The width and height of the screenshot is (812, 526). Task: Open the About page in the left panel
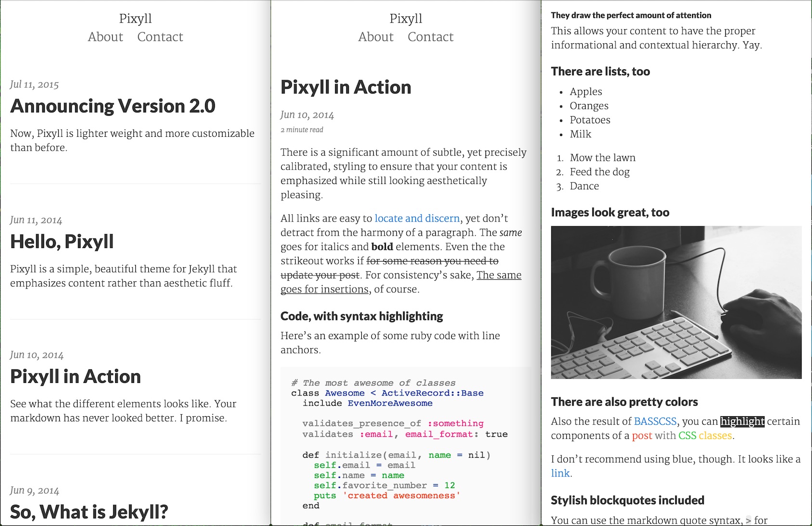pyautogui.click(x=105, y=37)
